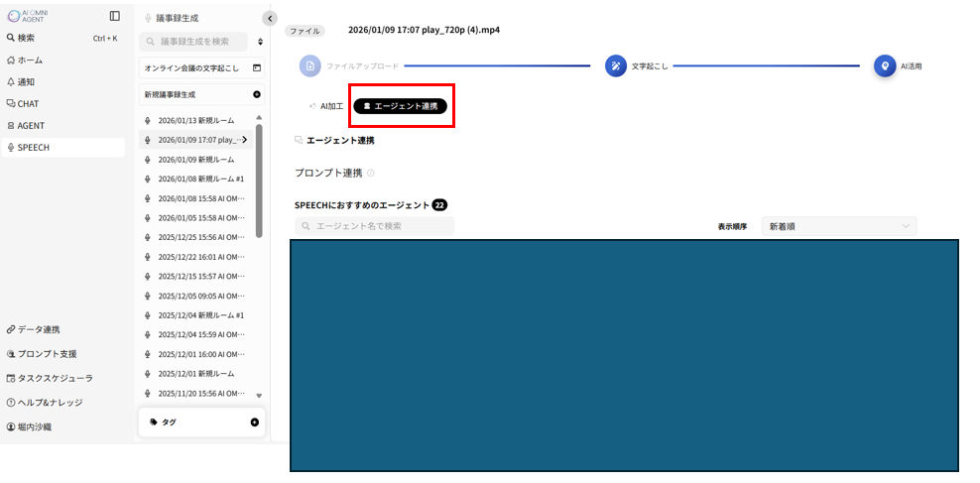980x483 pixels.
Task: Click the minutes list scrollbar thumb
Action: tap(259, 179)
